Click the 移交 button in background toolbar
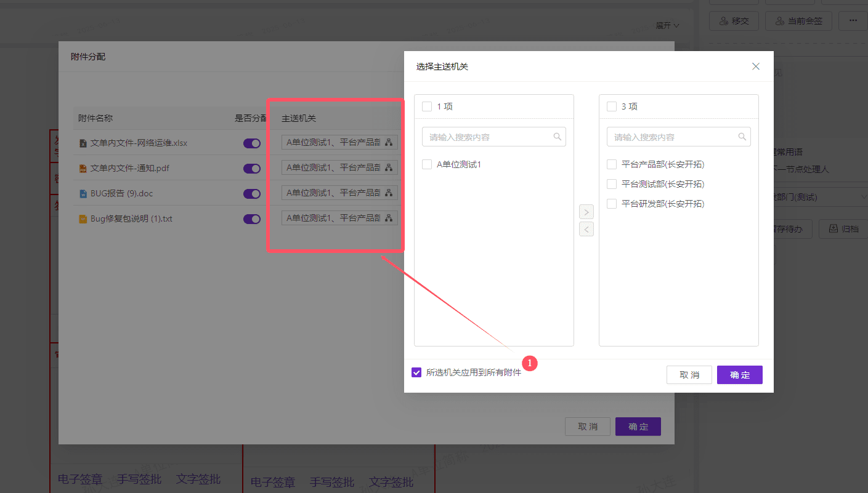868x493 pixels. [x=734, y=21]
